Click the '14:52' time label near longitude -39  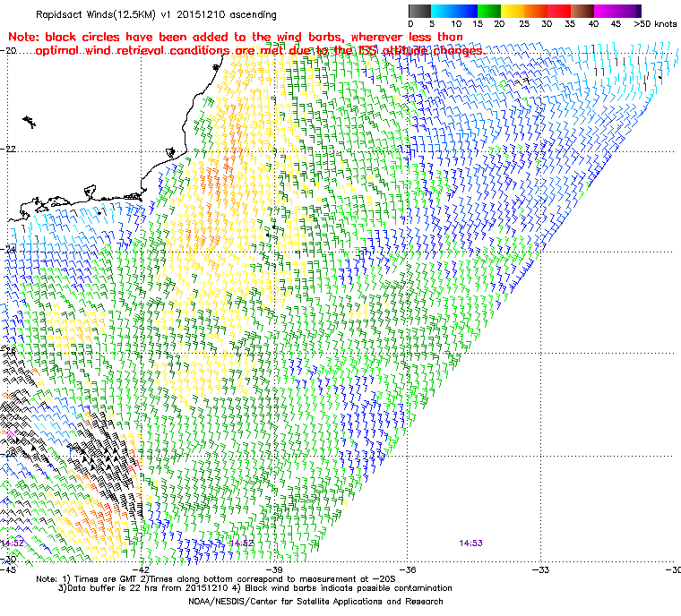[x=241, y=543]
